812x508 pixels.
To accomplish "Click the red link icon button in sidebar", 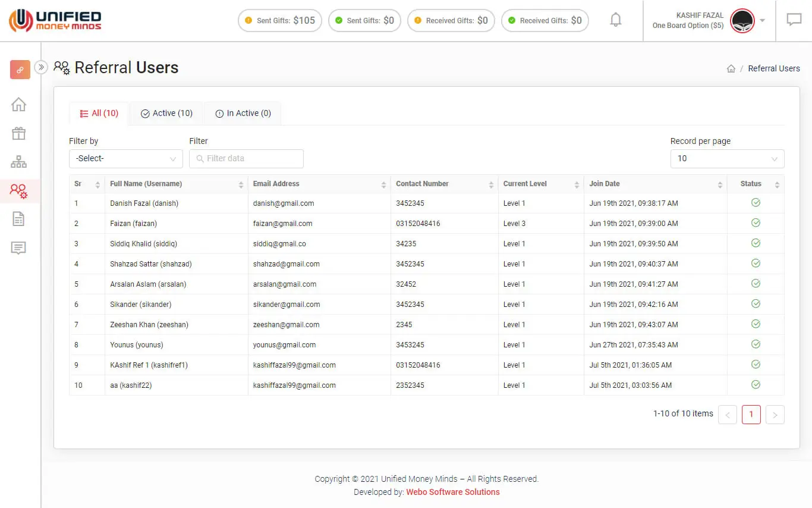I will tap(20, 70).
